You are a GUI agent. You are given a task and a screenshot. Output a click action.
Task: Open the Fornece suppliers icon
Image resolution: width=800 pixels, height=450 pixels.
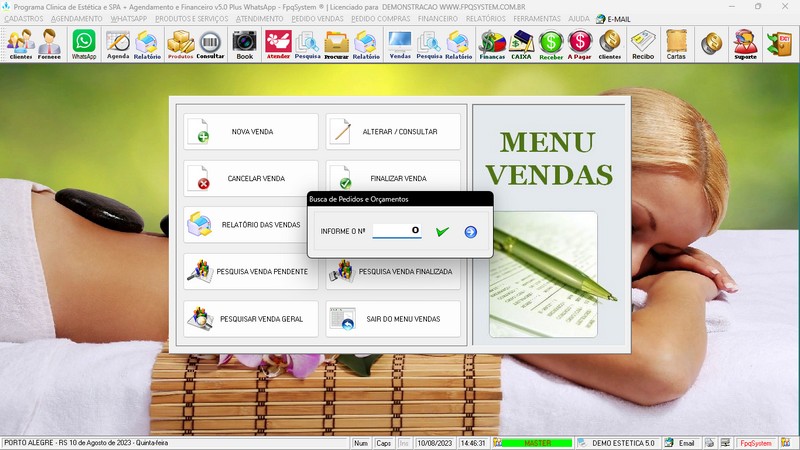[x=49, y=44]
